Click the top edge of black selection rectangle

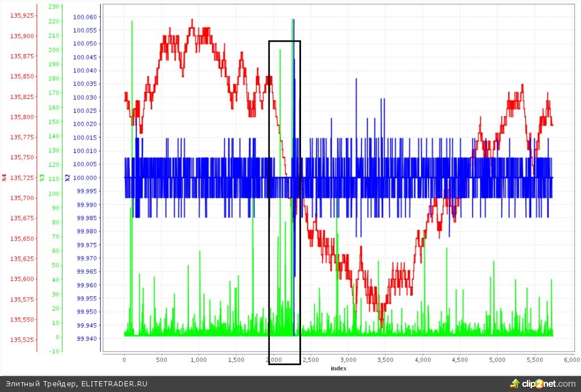284,41
